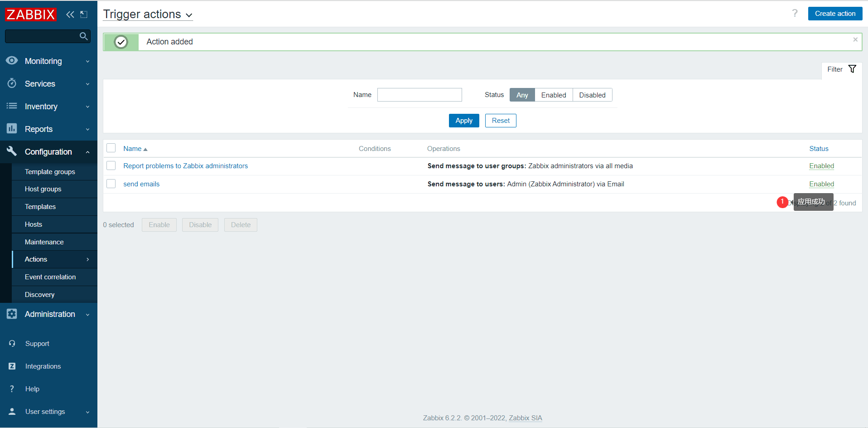The image size is (868, 428).
Task: Open the send emails action
Action: click(141, 184)
